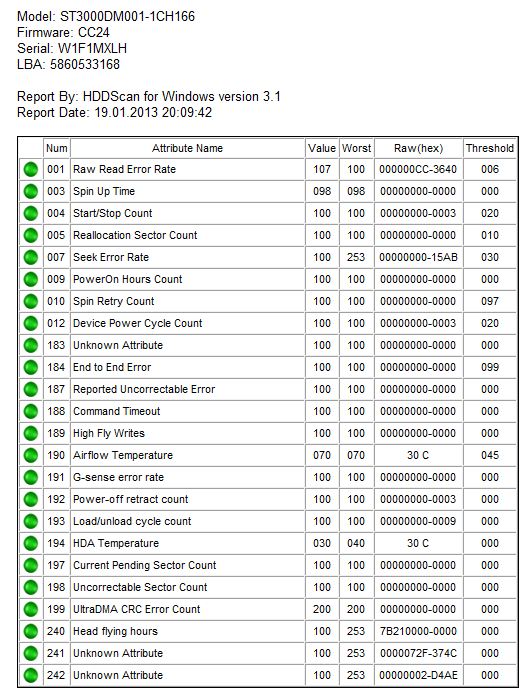Click the green status icon for Airflow Temperature
The width and height of the screenshot is (529, 697).
pos(31,456)
